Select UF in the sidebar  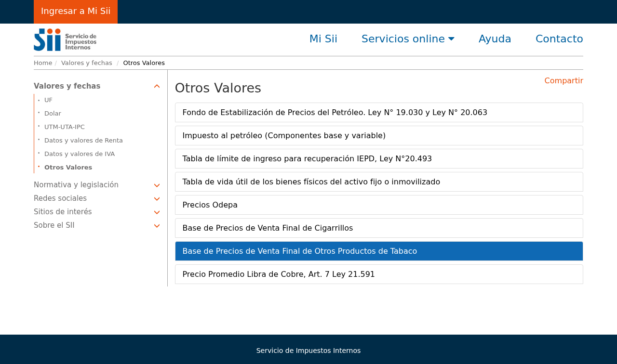tap(48, 100)
